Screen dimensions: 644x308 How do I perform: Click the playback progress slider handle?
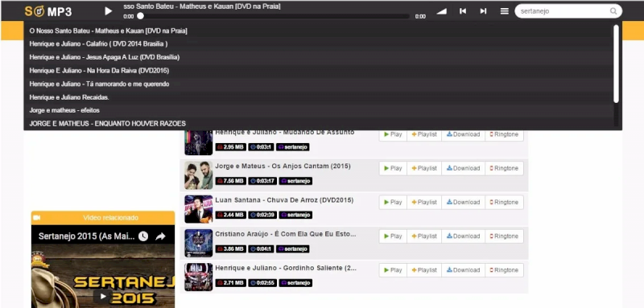pos(140,16)
